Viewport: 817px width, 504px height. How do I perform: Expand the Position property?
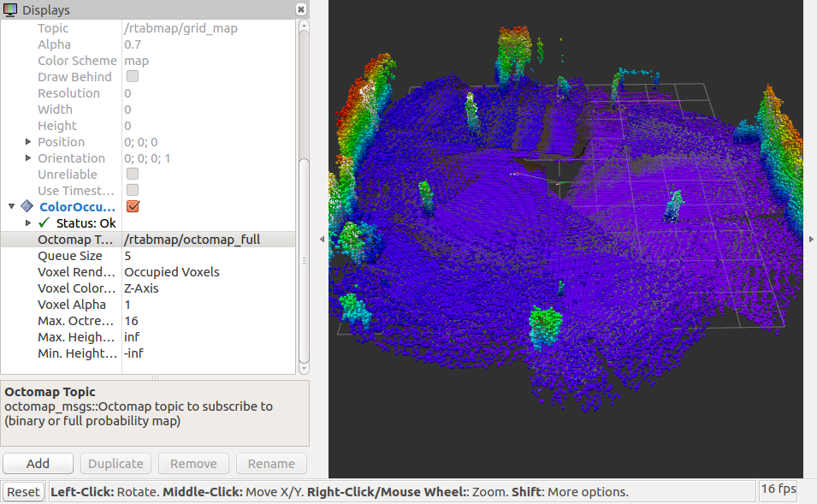click(x=29, y=142)
